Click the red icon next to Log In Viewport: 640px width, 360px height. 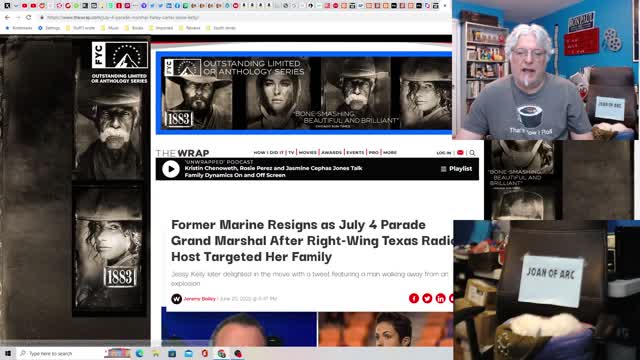pos(460,153)
